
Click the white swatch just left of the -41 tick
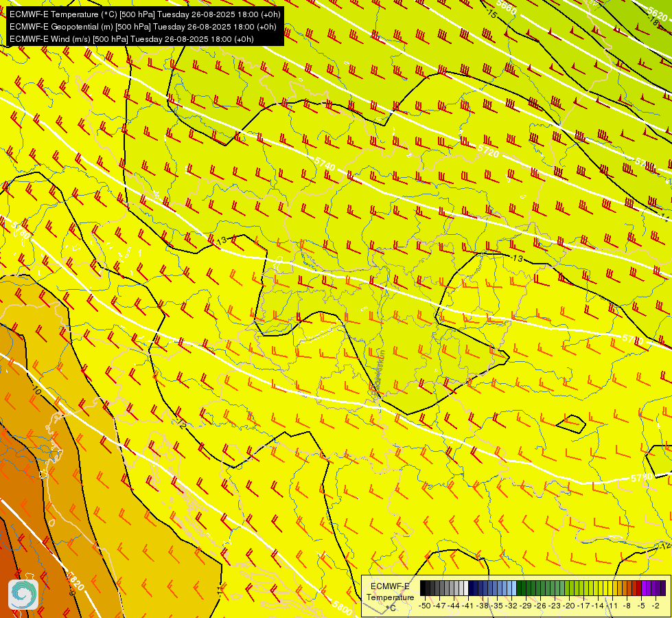click(466, 588)
